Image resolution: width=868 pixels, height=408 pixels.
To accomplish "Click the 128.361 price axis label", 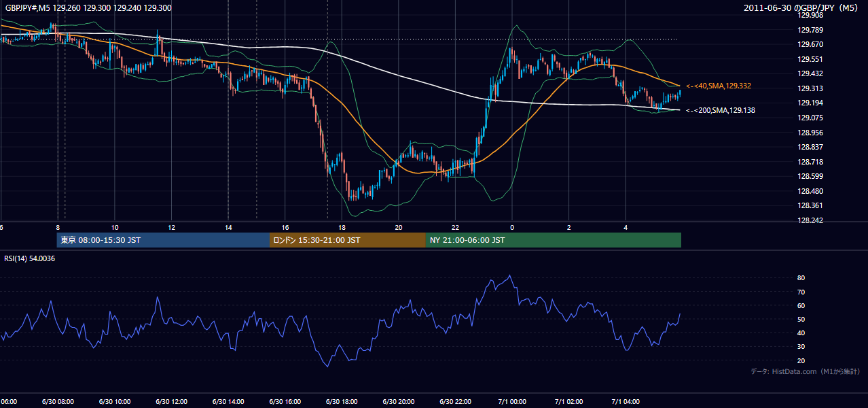I will (810, 205).
